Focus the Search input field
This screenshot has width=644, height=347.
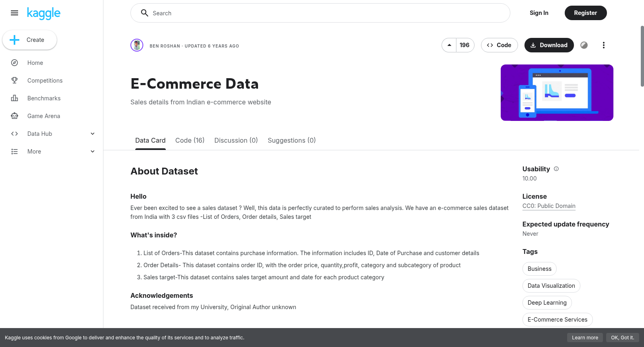click(x=320, y=13)
